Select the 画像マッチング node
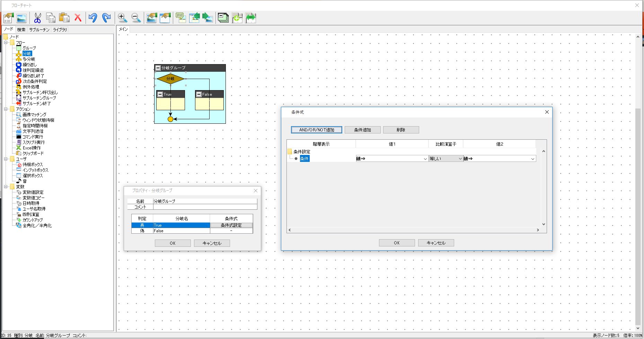This screenshot has width=644, height=339. 34,115
